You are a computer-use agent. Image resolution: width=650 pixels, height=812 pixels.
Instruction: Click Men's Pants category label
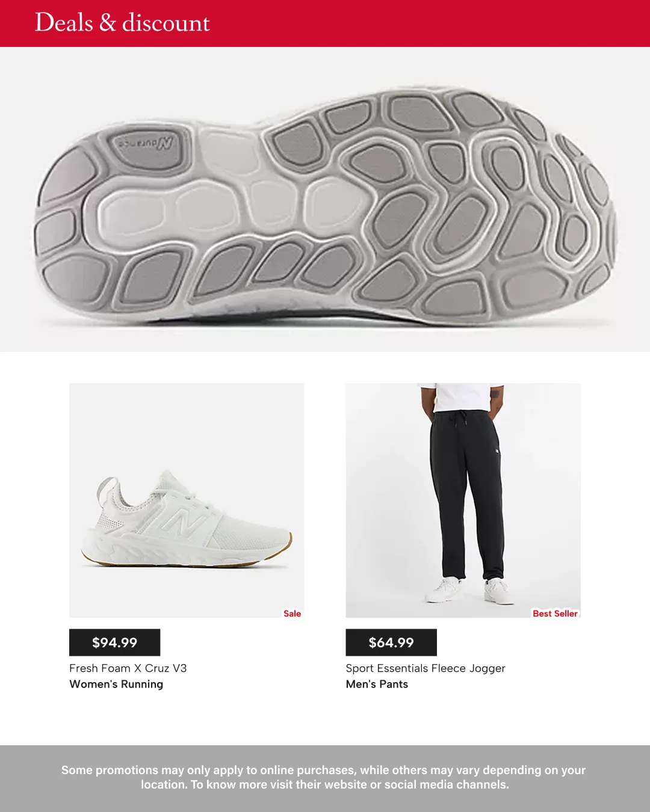click(377, 684)
